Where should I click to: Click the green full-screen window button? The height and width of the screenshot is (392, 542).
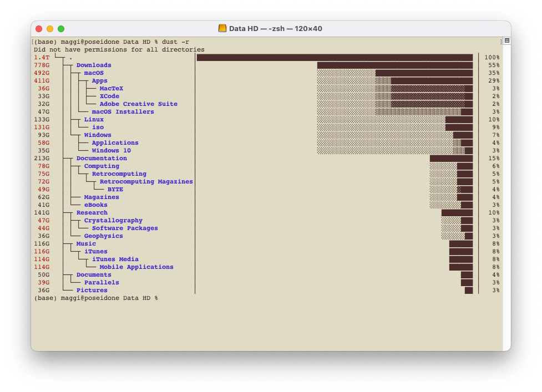pyautogui.click(x=61, y=29)
